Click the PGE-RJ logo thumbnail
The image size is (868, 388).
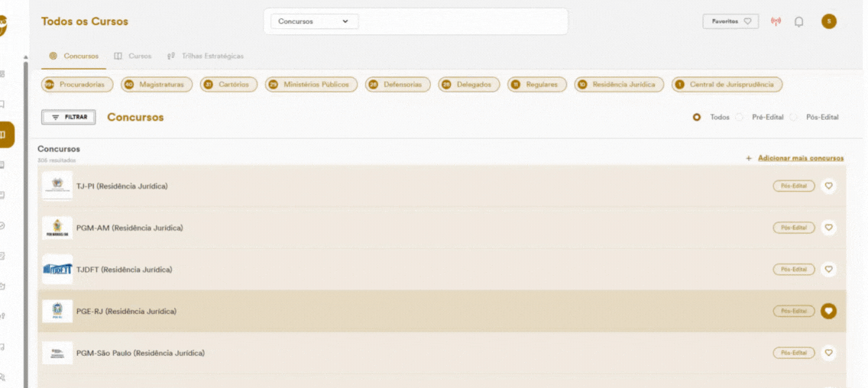point(57,311)
